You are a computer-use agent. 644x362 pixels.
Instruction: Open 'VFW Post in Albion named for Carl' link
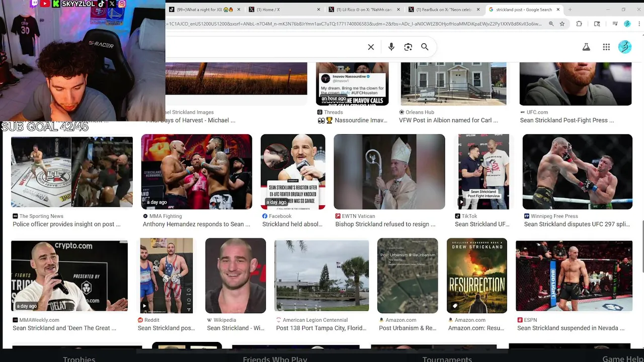click(448, 120)
